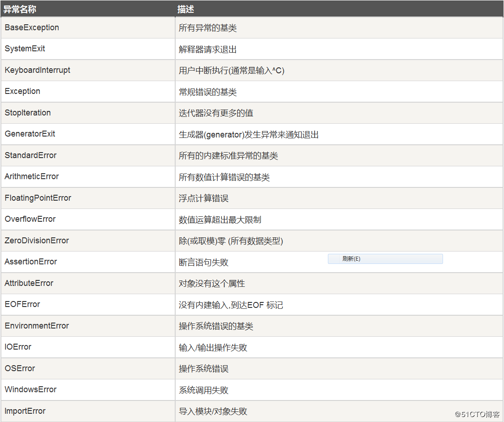Click description 所有的内建标准异常的基类

(228, 156)
